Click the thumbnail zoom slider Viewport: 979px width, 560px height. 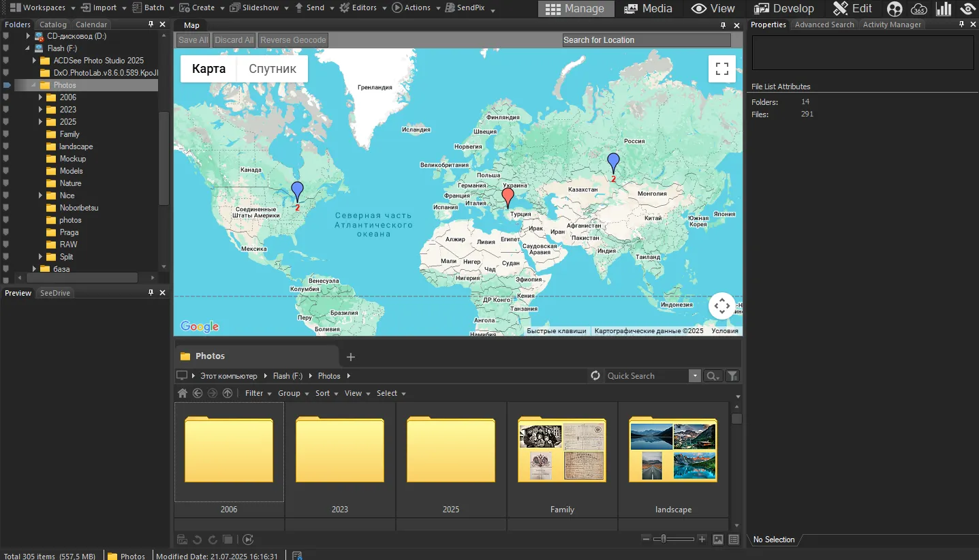click(x=674, y=540)
